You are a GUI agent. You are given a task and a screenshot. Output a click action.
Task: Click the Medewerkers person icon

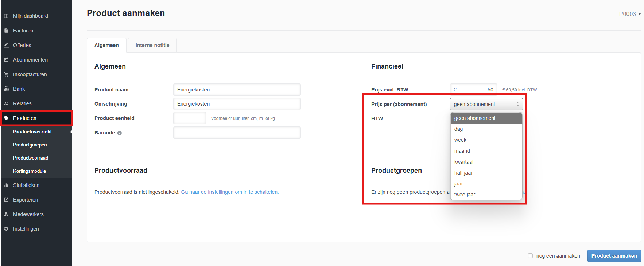(6, 214)
